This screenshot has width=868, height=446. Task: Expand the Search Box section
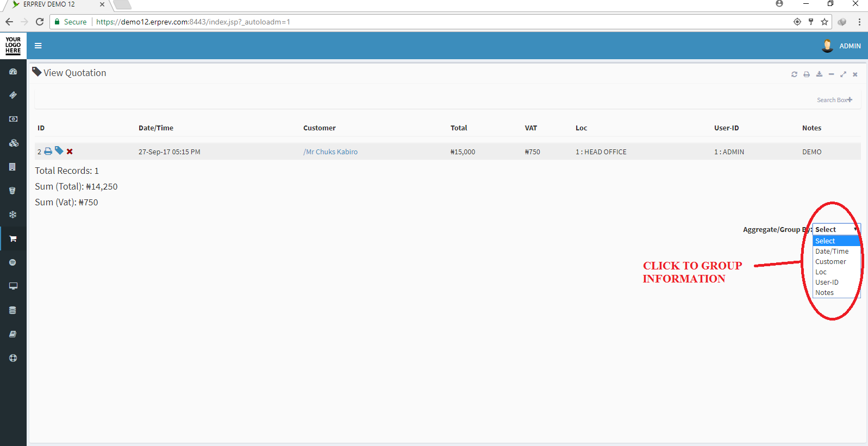[x=834, y=100]
